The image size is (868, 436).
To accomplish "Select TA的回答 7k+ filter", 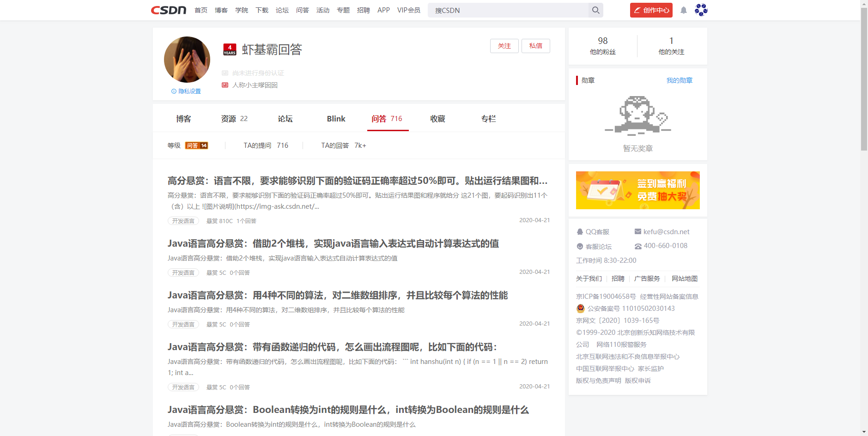I will click(x=344, y=145).
